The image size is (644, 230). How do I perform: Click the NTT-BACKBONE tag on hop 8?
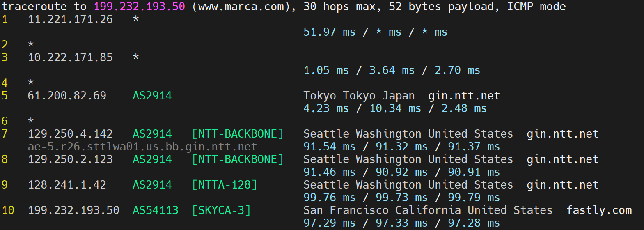238,159
